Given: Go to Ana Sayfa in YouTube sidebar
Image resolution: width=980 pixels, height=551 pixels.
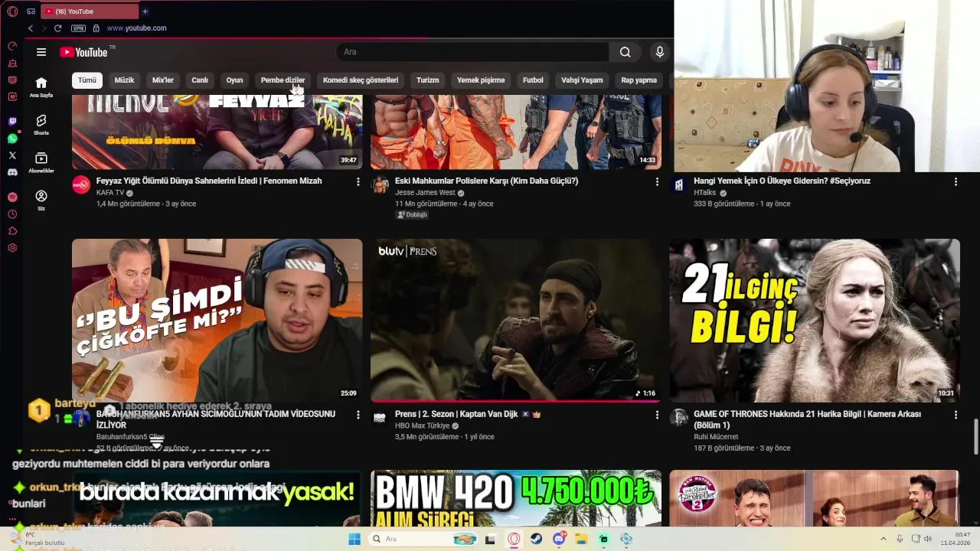Looking at the screenshot, I should [41, 87].
